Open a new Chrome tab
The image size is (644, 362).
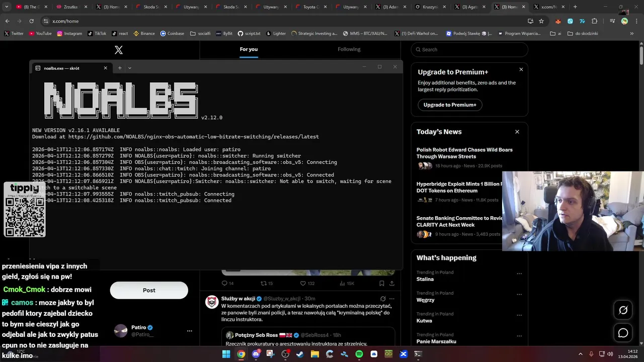tap(575, 7)
